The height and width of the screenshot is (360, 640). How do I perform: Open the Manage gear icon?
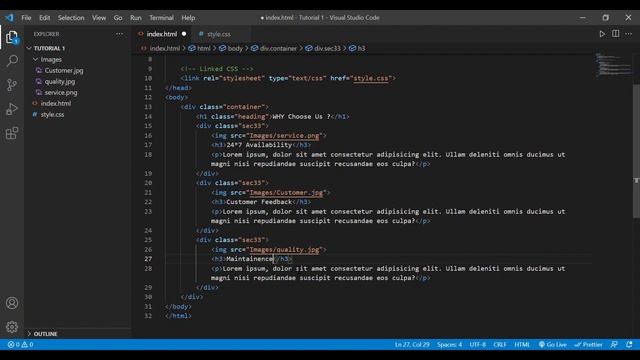point(12,327)
